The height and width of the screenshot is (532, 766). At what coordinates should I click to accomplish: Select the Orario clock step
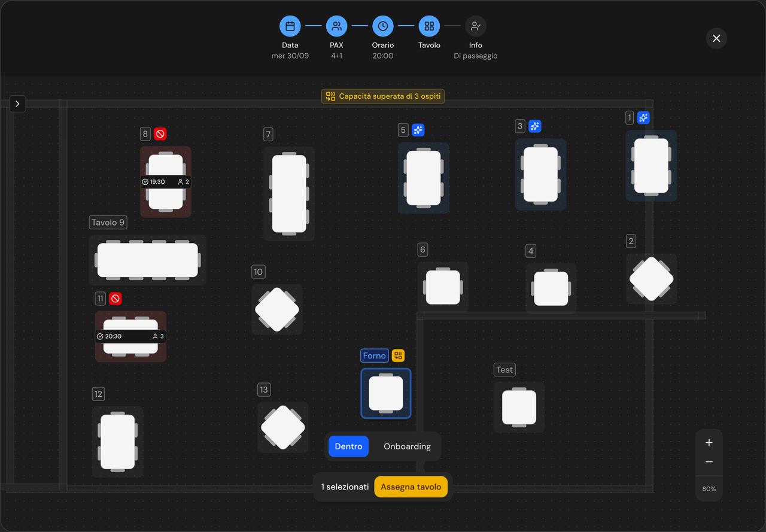click(x=383, y=26)
